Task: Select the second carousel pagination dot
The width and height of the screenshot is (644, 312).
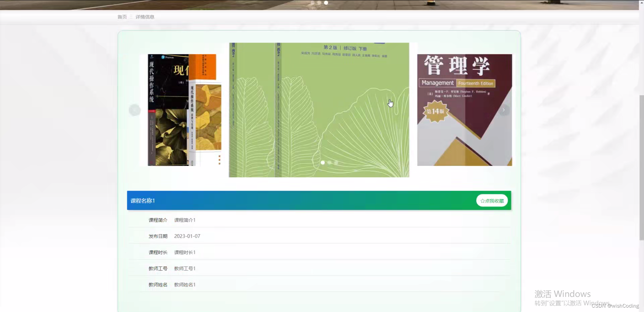Action: point(329,163)
